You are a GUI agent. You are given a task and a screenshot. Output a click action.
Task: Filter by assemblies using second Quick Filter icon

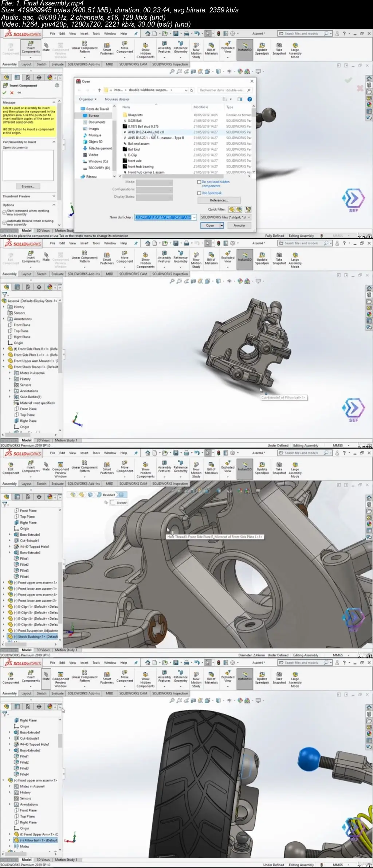tap(239, 209)
